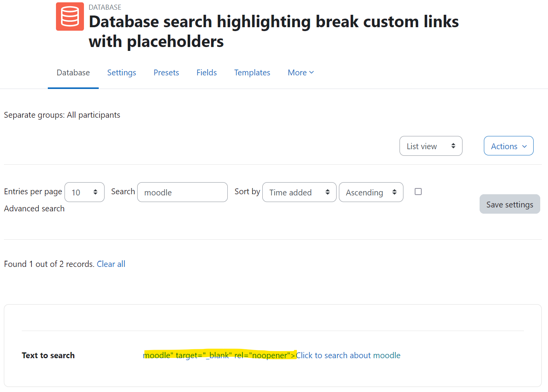Screen dimensions: 548x392
Task: Click the Clear all link
Action: [x=111, y=264]
